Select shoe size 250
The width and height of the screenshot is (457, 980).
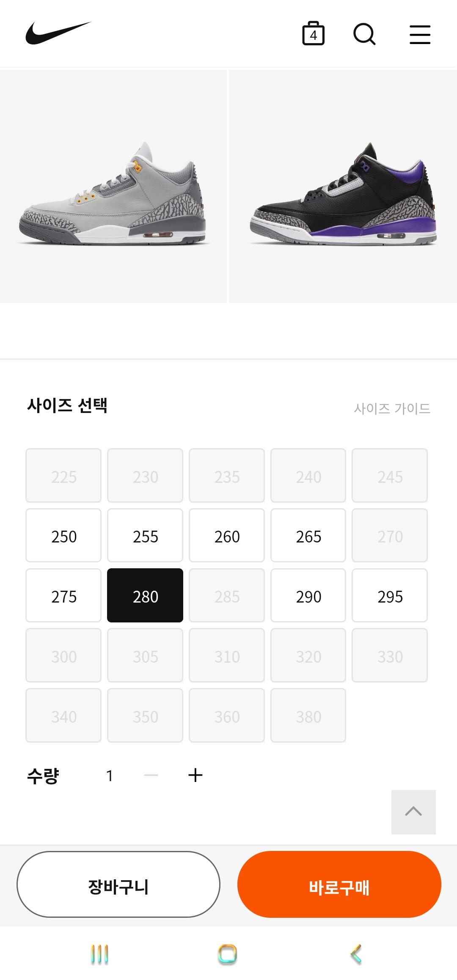(x=63, y=536)
